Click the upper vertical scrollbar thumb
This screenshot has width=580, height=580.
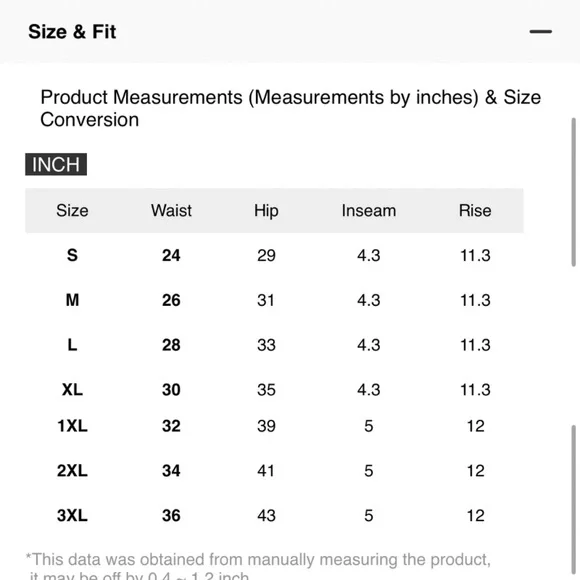(x=573, y=192)
